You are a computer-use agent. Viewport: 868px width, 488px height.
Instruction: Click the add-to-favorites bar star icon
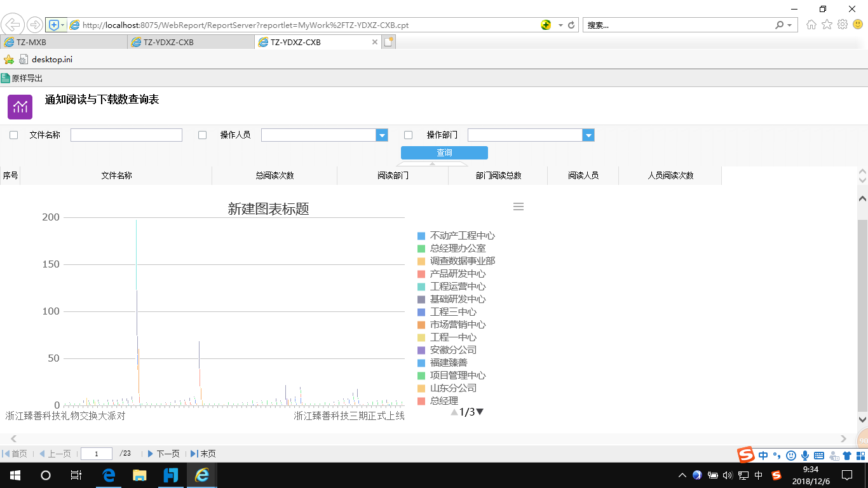pyautogui.click(x=8, y=60)
